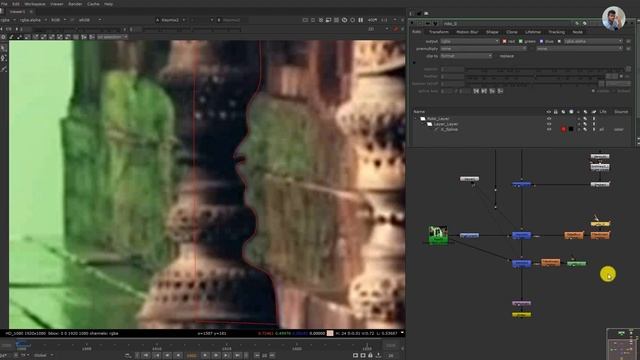Step forward one frame
Screen dimensions: 640x360
(x=206, y=356)
